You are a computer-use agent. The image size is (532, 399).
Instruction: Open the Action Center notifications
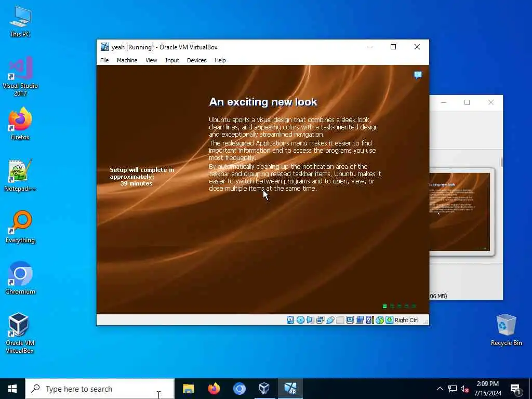[516, 389]
